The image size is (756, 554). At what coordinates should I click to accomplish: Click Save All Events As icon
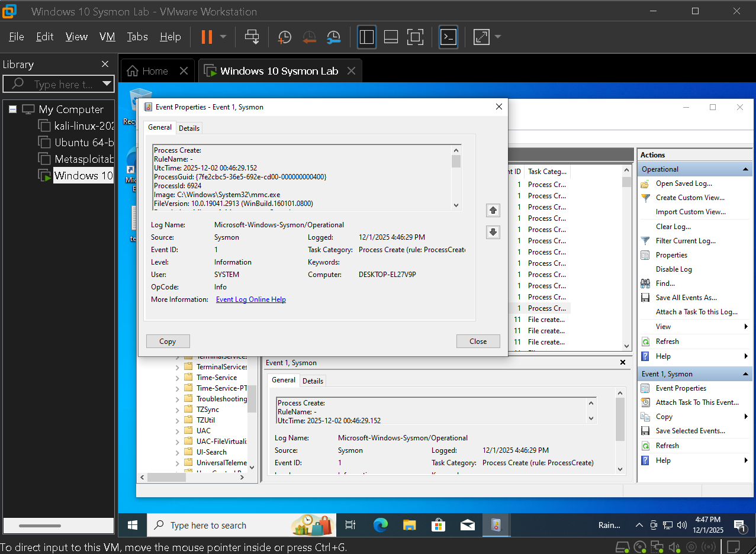tap(644, 297)
